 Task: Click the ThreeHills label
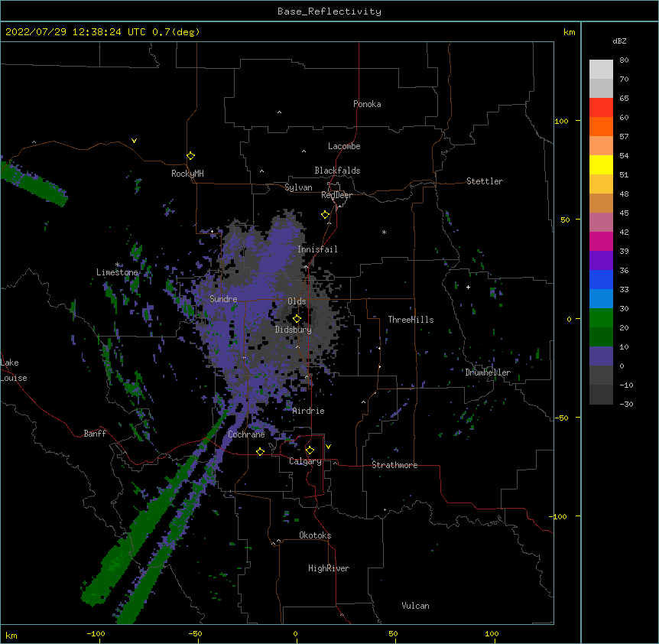(x=411, y=320)
